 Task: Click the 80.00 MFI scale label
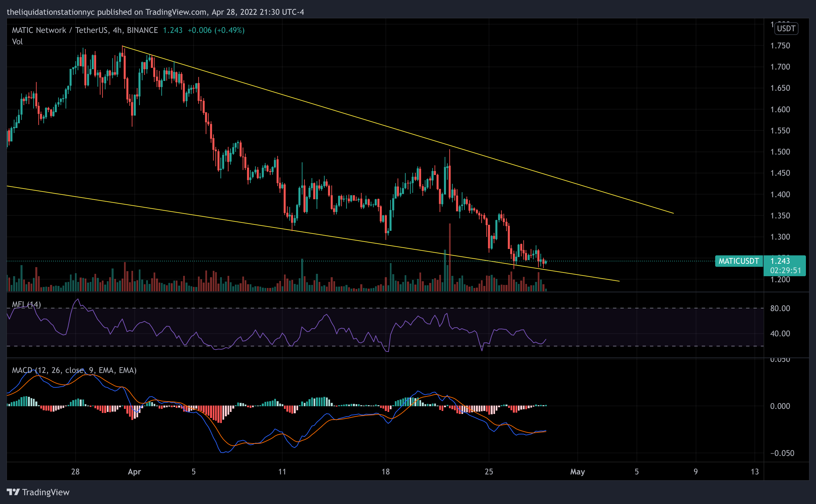pyautogui.click(x=780, y=308)
